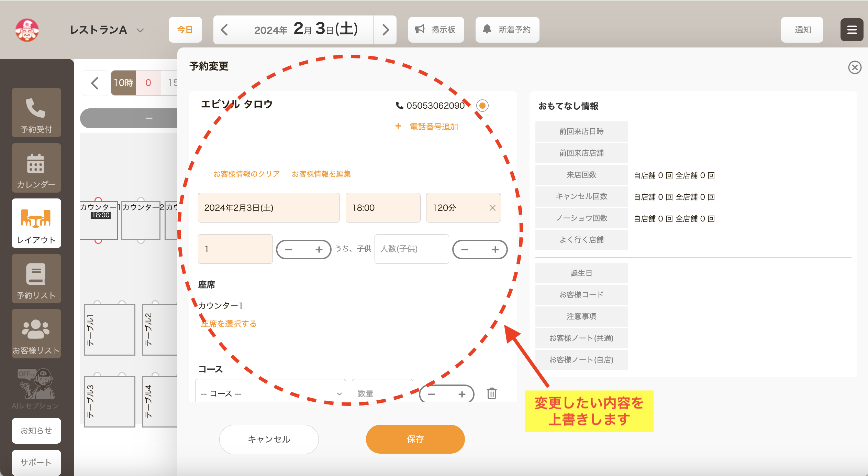Click the phone number 05053062090
Image resolution: width=868 pixels, height=476 pixels.
[x=435, y=106]
